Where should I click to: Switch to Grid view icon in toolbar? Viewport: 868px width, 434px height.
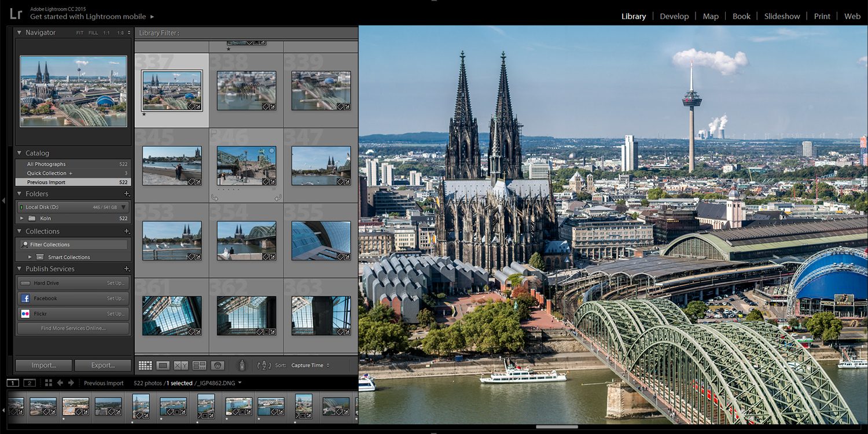click(145, 365)
